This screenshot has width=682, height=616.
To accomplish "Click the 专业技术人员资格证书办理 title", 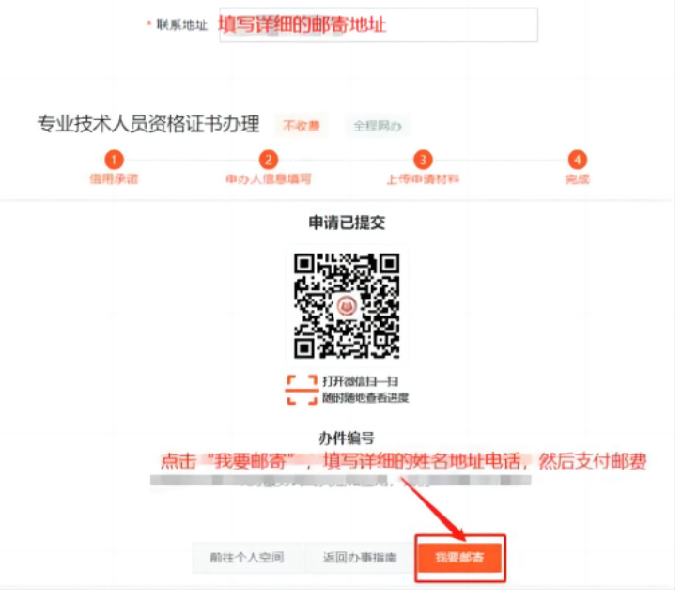I will pos(148,124).
